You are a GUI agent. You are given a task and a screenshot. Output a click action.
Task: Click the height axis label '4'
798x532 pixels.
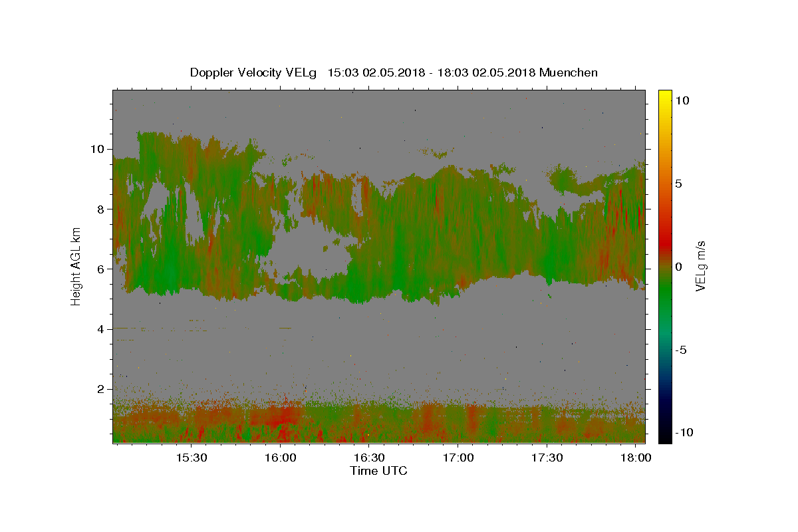(x=102, y=329)
